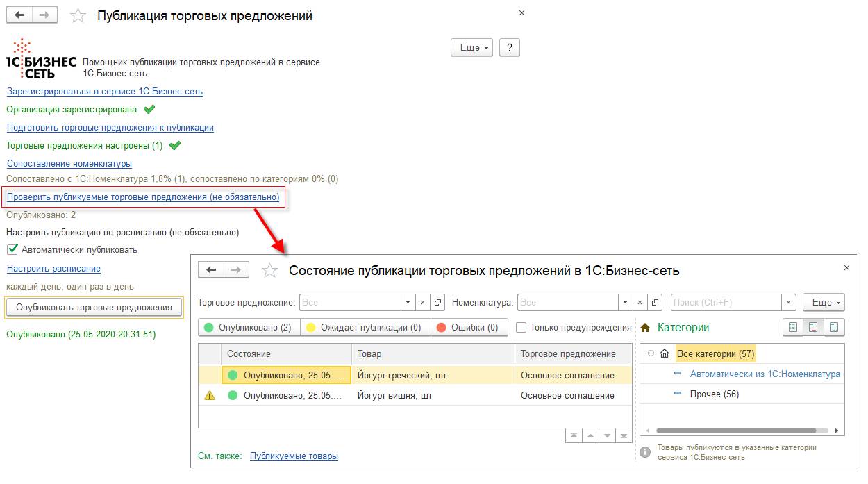Close the Состояние публикации window
Screen dimensions: 868x484
coord(846,267)
